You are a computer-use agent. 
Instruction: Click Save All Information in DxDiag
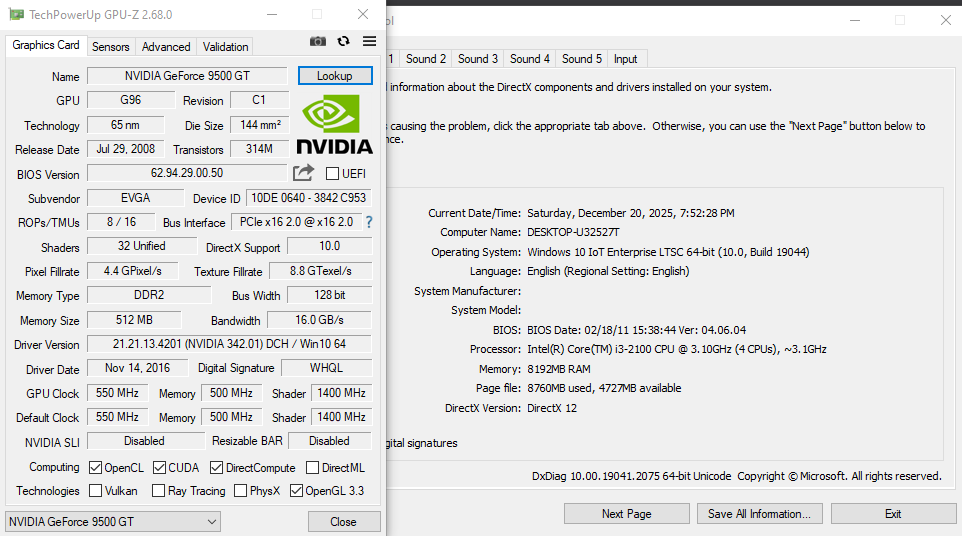tap(759, 514)
